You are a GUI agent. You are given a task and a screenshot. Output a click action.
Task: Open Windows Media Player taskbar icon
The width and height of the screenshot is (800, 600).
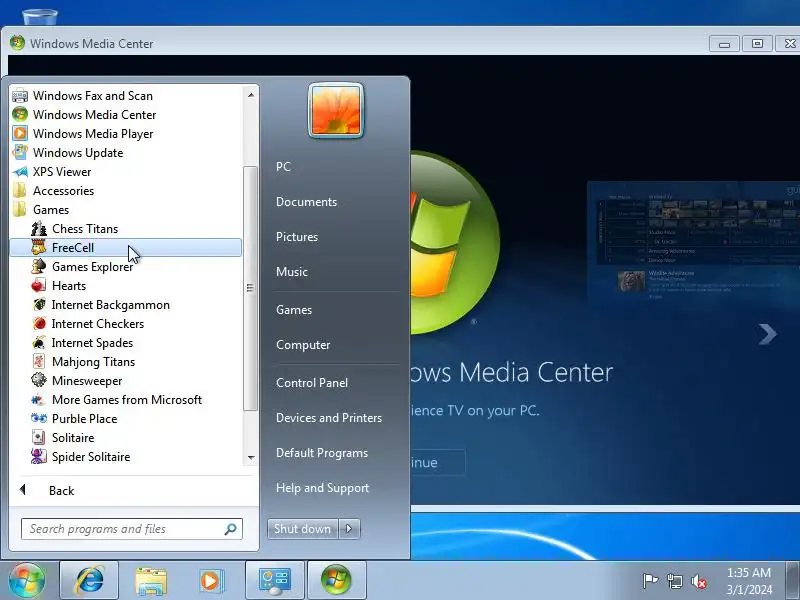tap(210, 580)
